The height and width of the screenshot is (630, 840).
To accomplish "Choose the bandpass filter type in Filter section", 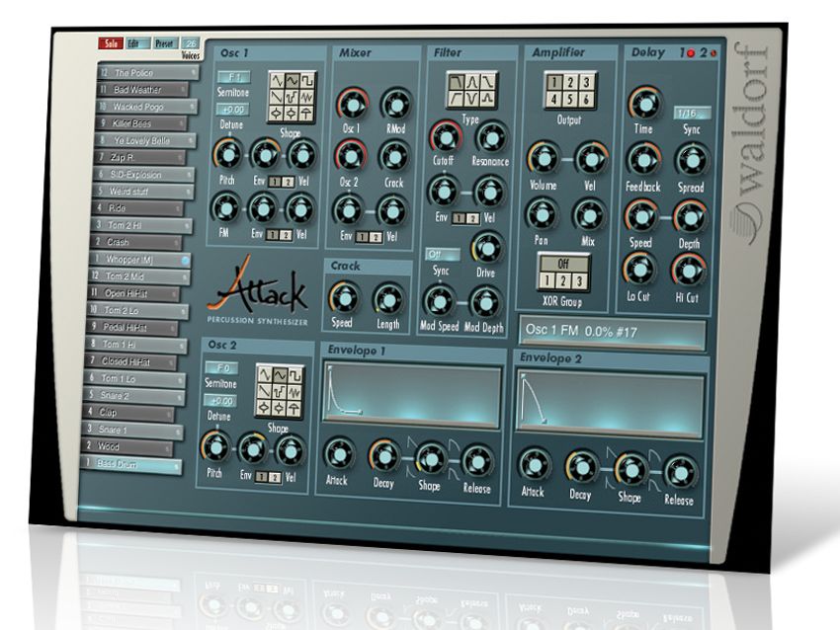I will [471, 81].
